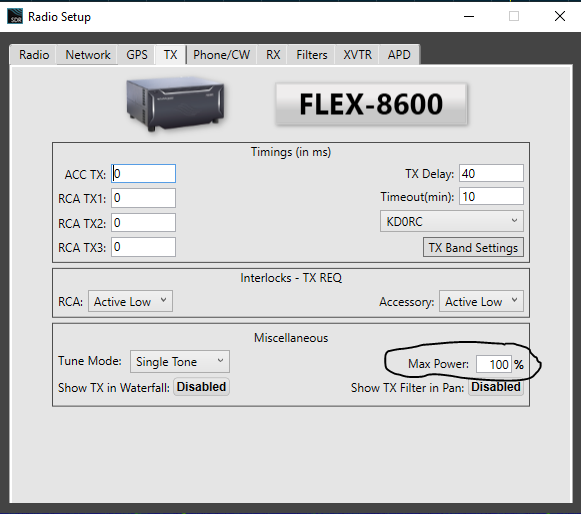Open the RCA interlock Active Low dropdown

pyautogui.click(x=130, y=301)
